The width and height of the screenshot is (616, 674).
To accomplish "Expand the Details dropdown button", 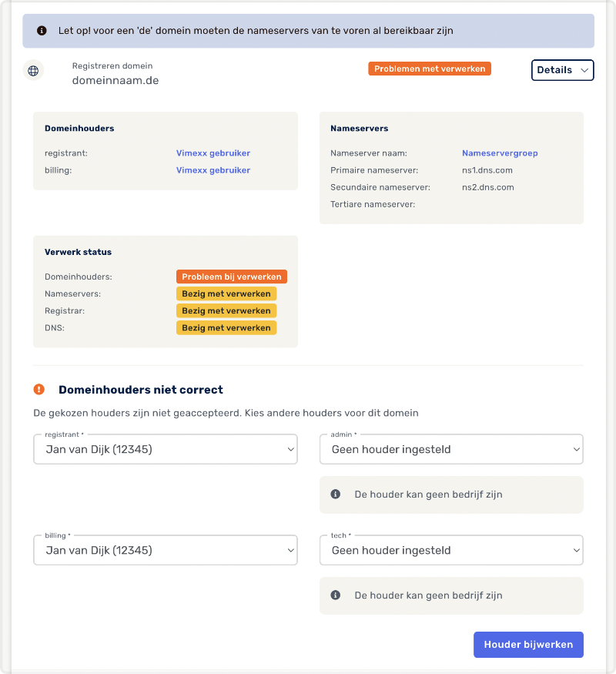I will coord(562,70).
